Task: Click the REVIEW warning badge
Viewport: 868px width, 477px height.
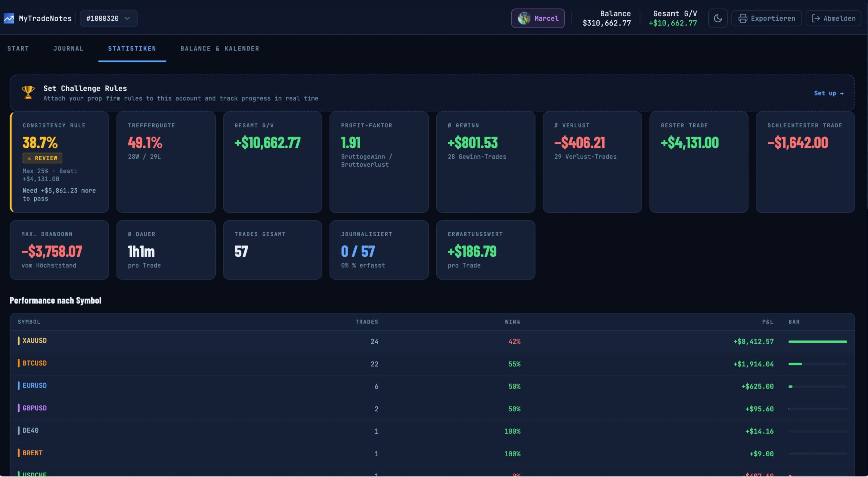Action: click(x=42, y=158)
